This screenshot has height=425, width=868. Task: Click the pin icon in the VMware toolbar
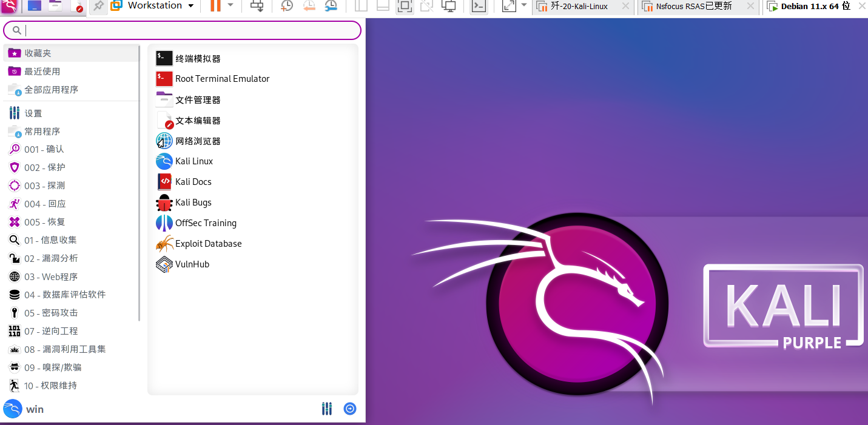click(x=97, y=6)
